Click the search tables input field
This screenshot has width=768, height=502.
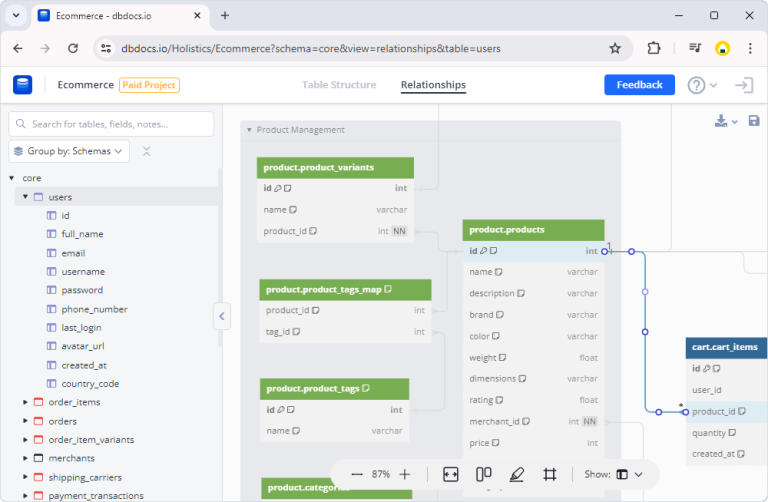coord(111,124)
